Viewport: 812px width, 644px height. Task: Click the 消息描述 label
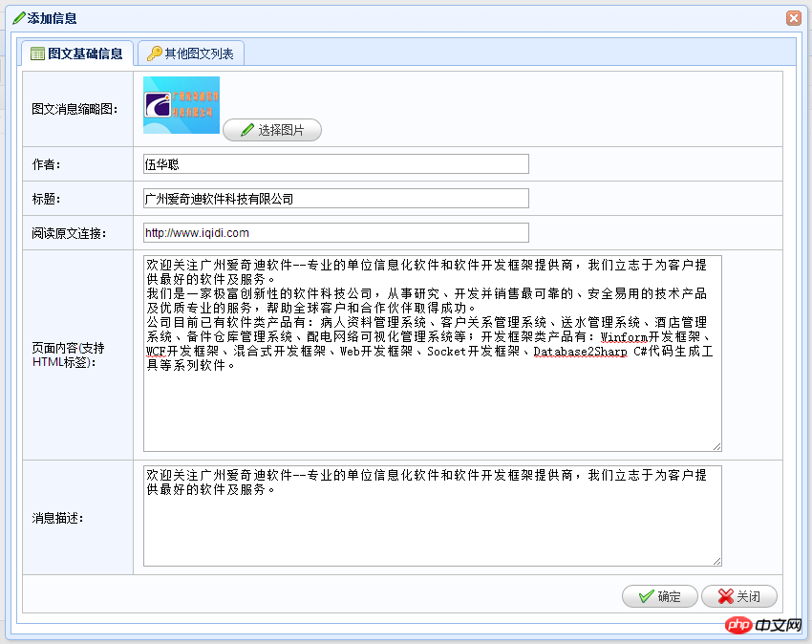[57, 518]
